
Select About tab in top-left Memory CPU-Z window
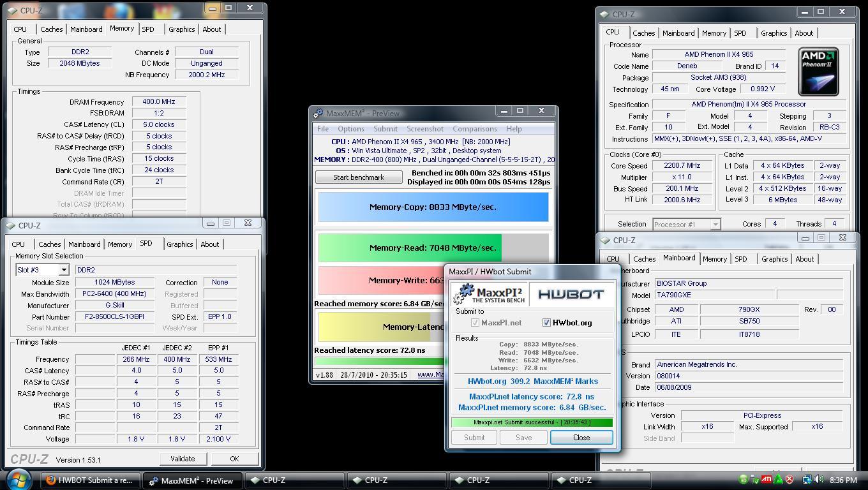[211, 29]
